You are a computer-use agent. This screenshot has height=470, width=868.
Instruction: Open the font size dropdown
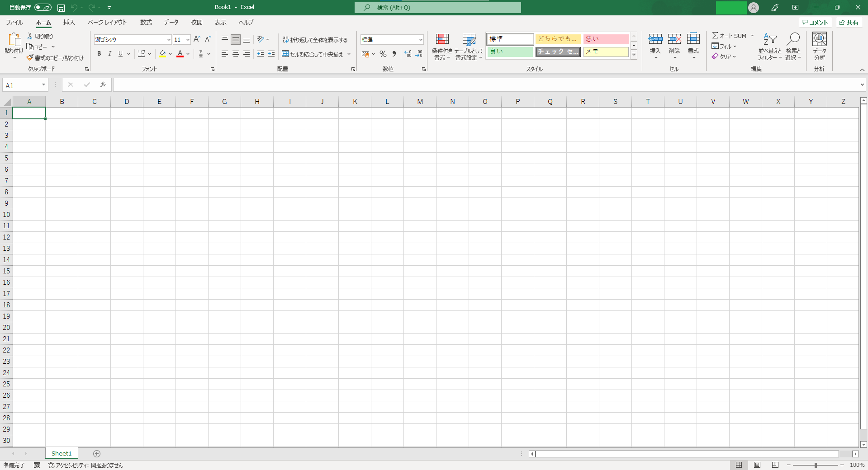(x=187, y=39)
